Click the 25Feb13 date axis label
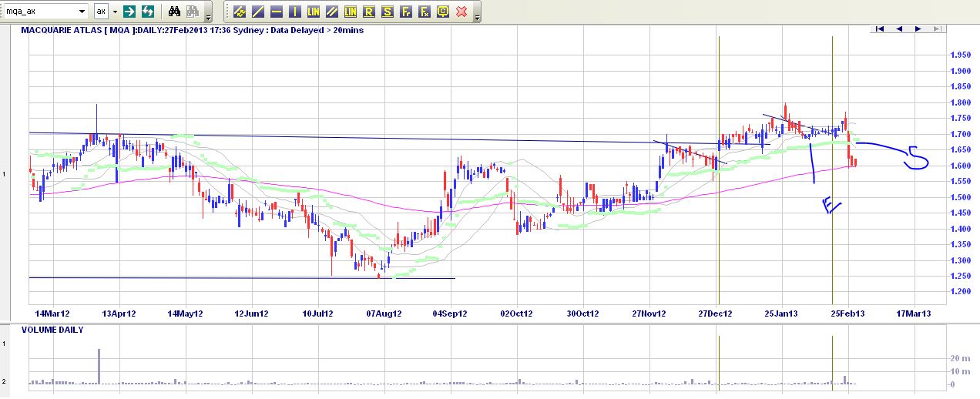This screenshot has height=399, width=980. tap(847, 314)
